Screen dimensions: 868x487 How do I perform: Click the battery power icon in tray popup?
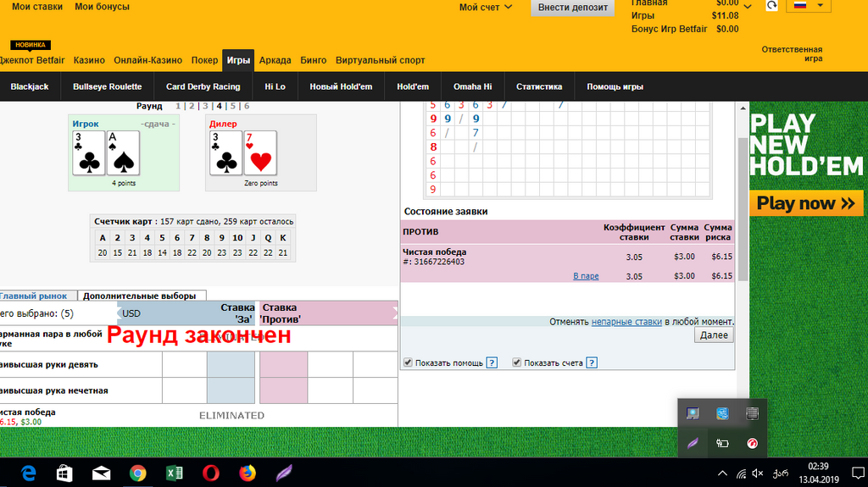click(722, 443)
